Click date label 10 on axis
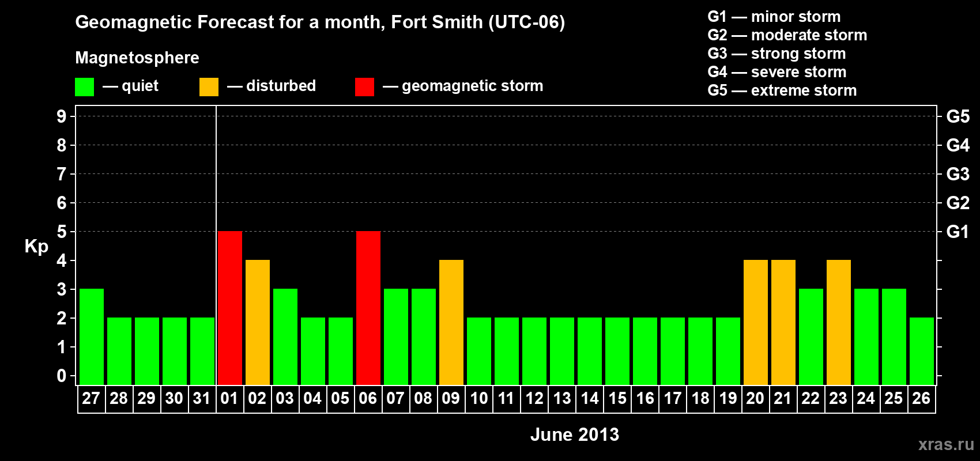Image resolution: width=980 pixels, height=461 pixels. (478, 398)
